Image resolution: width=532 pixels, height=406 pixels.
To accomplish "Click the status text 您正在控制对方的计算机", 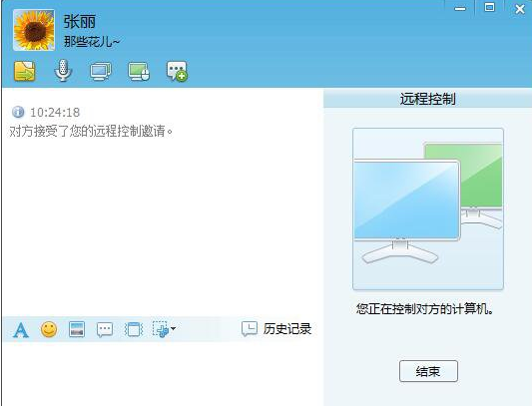I will (425, 309).
